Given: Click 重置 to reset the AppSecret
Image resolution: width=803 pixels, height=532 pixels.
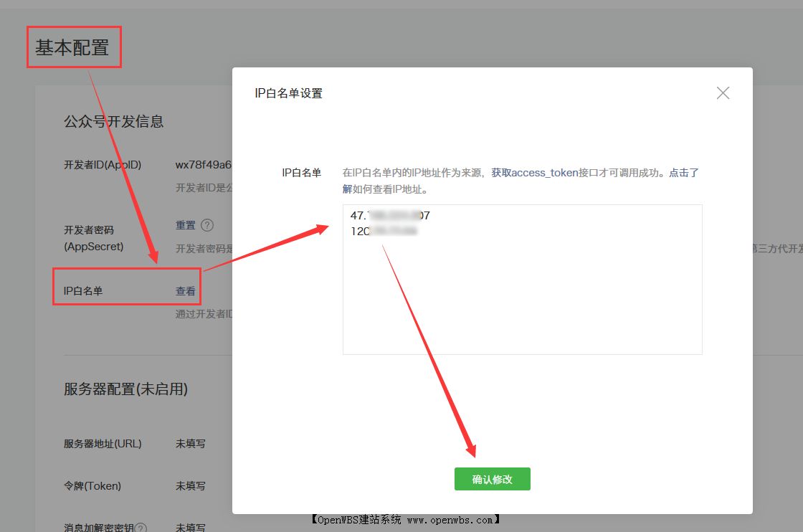Looking at the screenshot, I should point(186,224).
